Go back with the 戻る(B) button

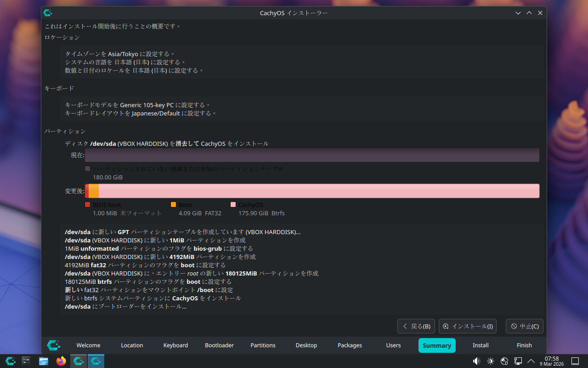pyautogui.click(x=416, y=326)
